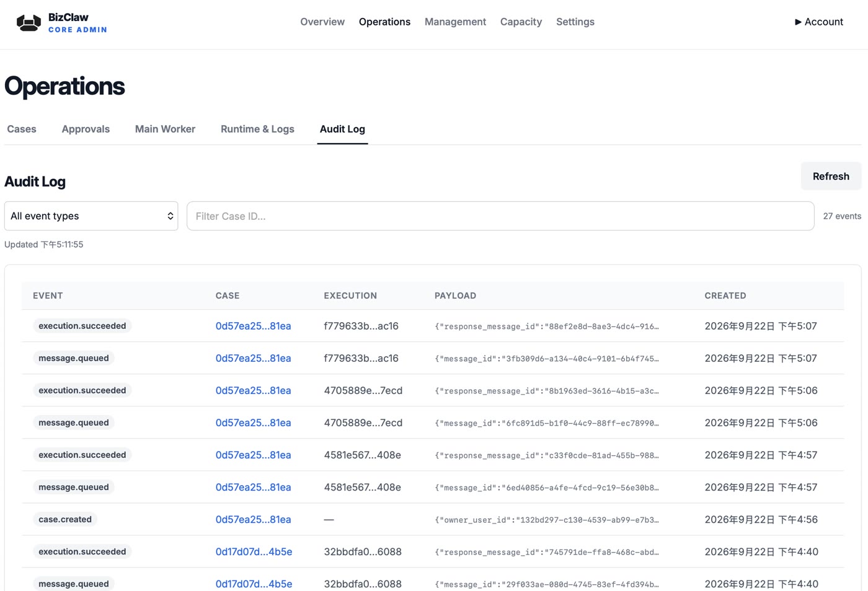Focus the Filter Case ID field
This screenshot has height=591, width=868.
tap(500, 216)
